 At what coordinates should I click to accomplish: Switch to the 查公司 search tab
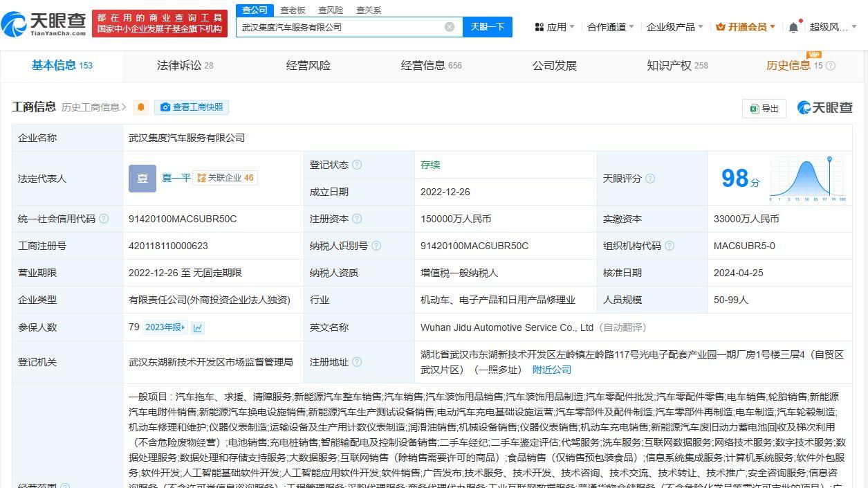[x=255, y=10]
